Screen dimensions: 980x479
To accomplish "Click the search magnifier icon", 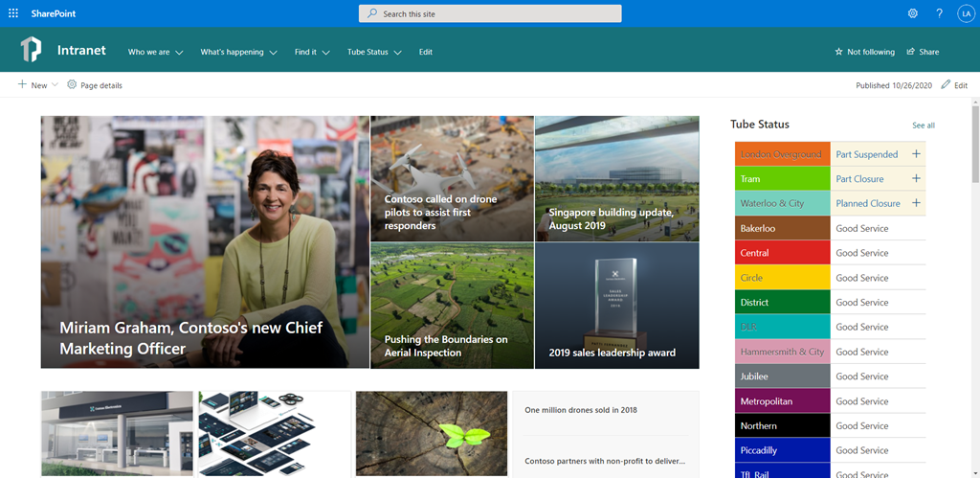I will 372,13.
